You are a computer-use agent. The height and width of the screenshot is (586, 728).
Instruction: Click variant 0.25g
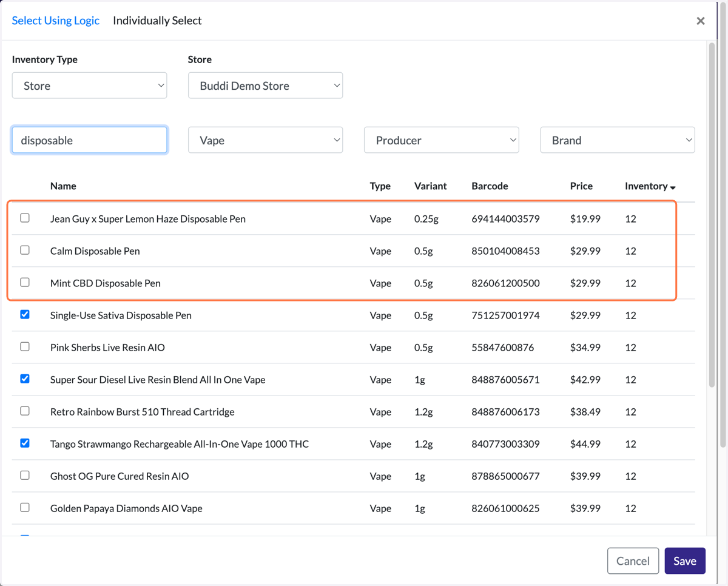(426, 219)
